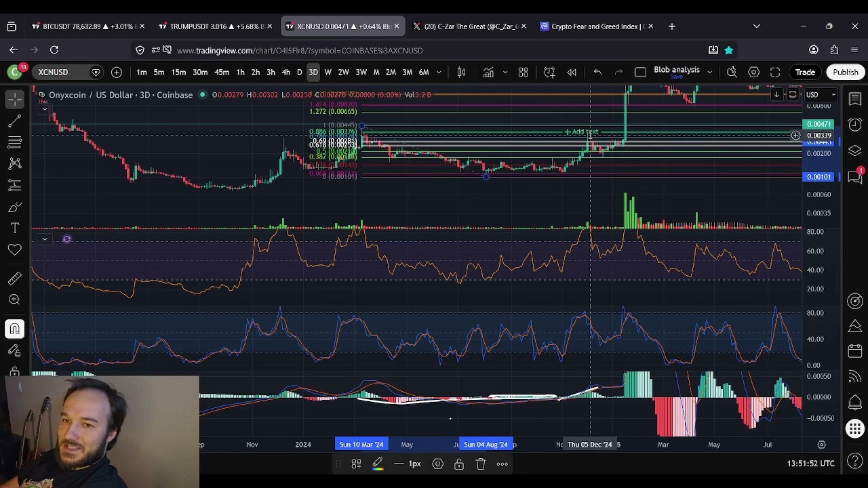868x488 pixels.
Task: Bookmark this page with star icon
Action: 728,50
